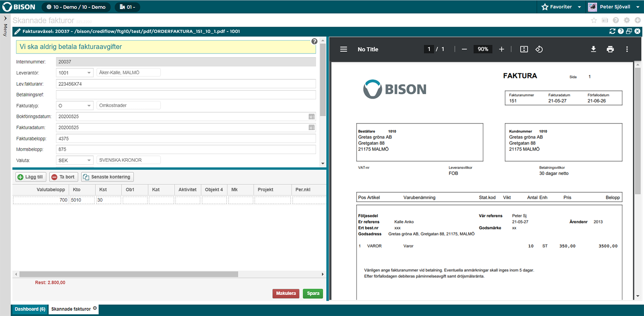Click the Fakturabelopp field
The width and height of the screenshot is (644, 316).
pos(186,138)
